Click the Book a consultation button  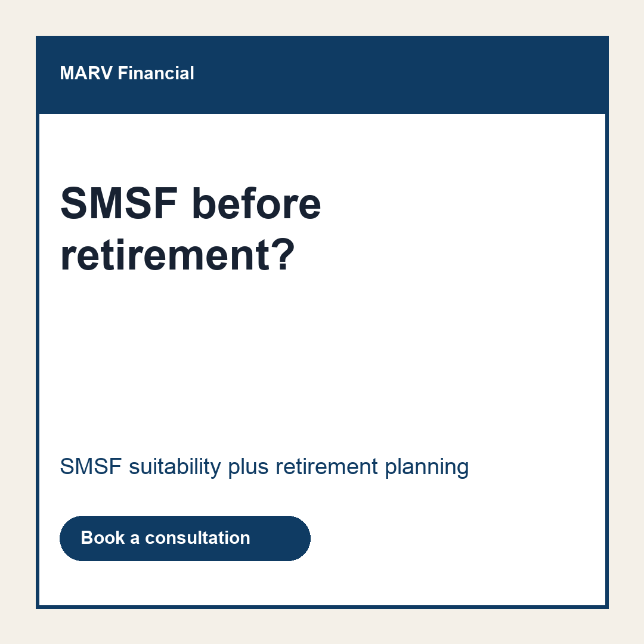185,538
